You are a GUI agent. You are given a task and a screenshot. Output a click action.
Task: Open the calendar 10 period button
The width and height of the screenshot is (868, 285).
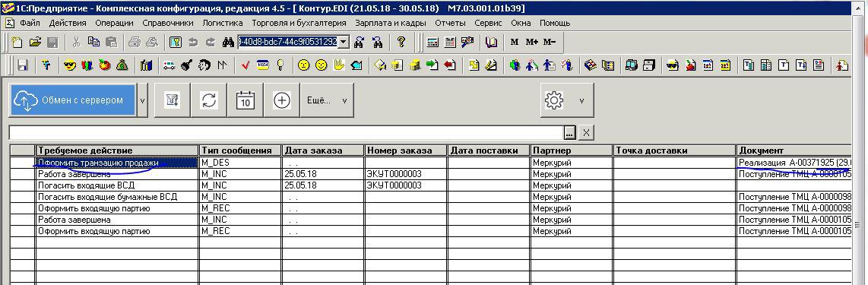(x=246, y=100)
